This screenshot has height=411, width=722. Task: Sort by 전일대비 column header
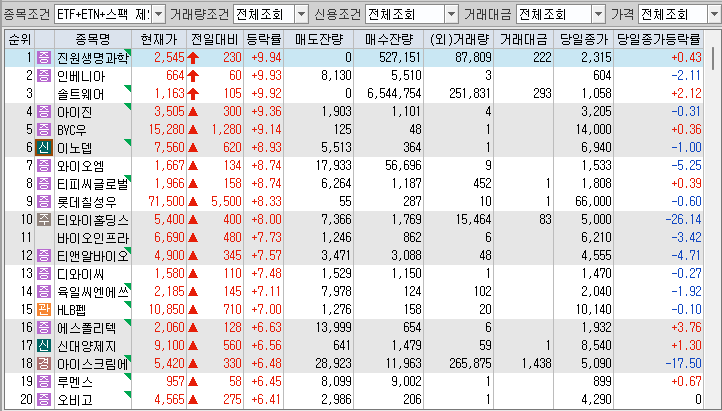[215, 39]
